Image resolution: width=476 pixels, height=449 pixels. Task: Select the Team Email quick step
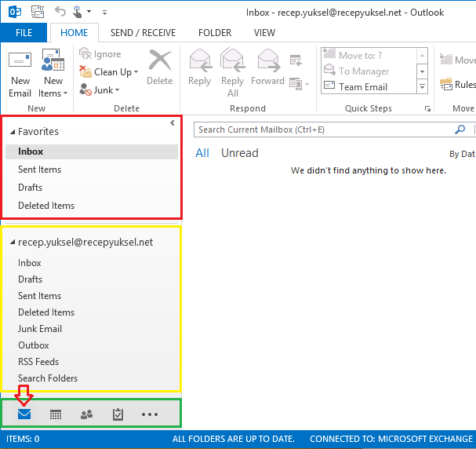tap(369, 87)
